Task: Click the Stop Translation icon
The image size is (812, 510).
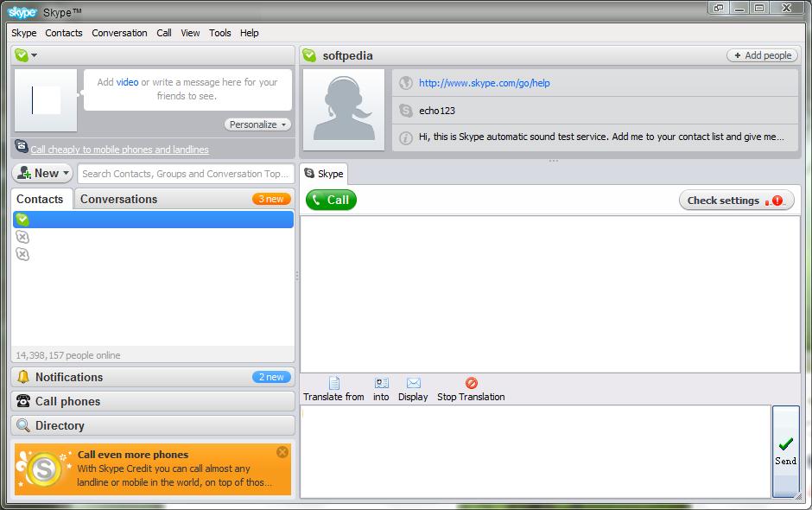Action: [x=472, y=383]
